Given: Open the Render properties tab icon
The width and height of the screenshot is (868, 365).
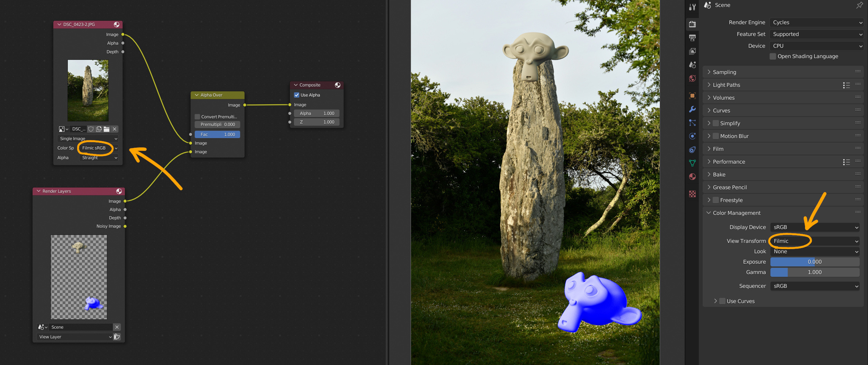Looking at the screenshot, I should [x=692, y=24].
